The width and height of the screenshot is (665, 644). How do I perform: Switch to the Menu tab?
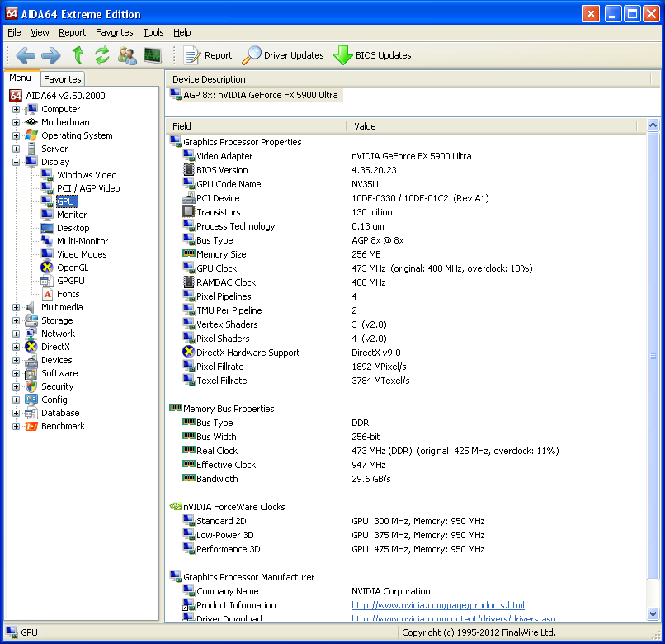(x=21, y=78)
